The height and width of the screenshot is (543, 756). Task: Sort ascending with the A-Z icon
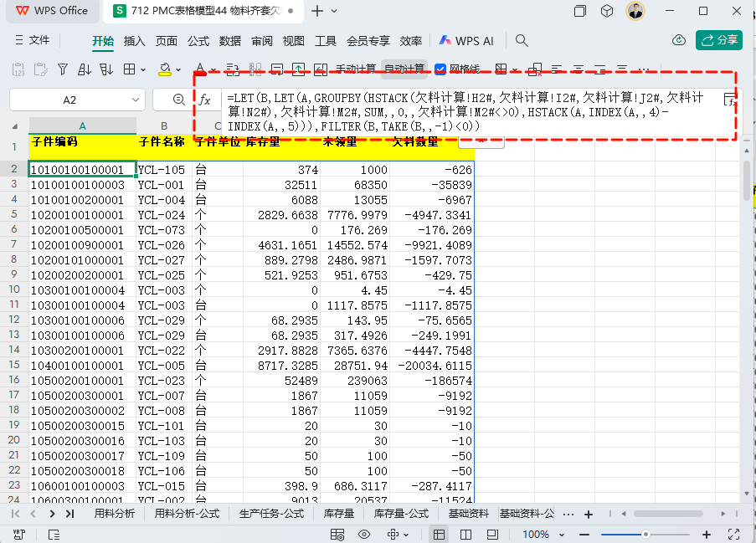coord(85,70)
